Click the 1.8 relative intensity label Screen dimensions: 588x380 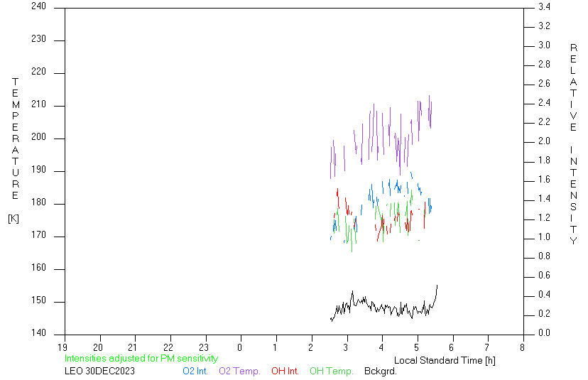[x=544, y=160]
